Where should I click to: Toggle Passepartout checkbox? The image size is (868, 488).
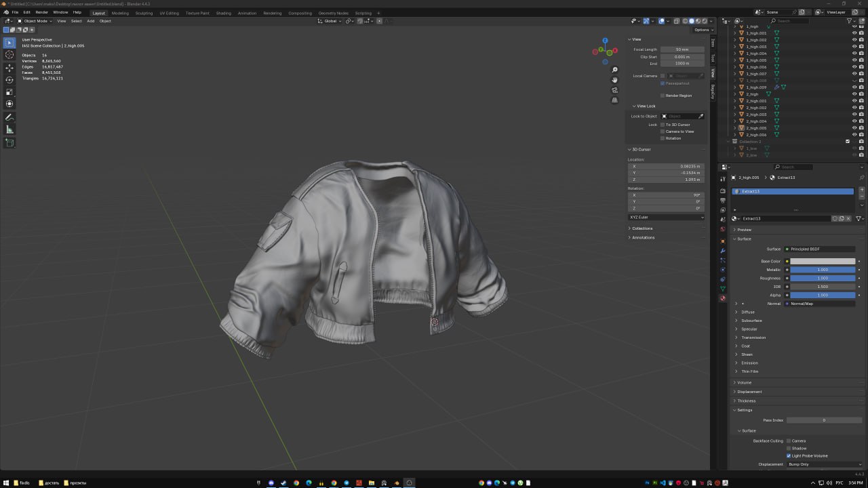663,83
